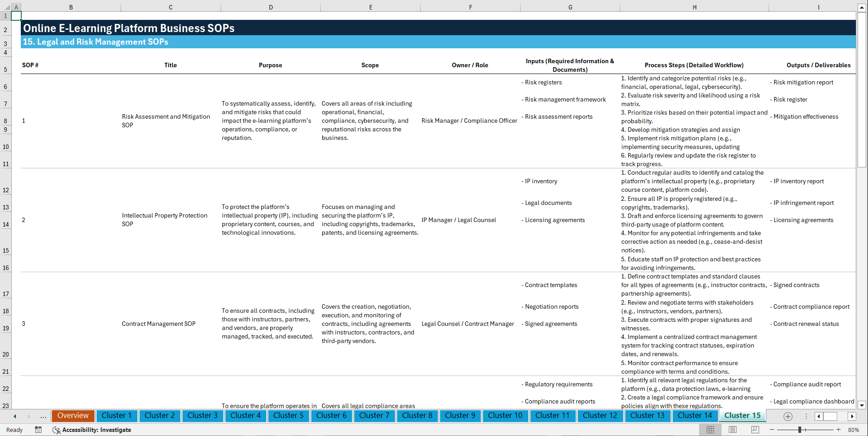This screenshot has width=868, height=436.
Task: Expand hidden sheet tabs via the ellipsis
Action: [x=43, y=416]
